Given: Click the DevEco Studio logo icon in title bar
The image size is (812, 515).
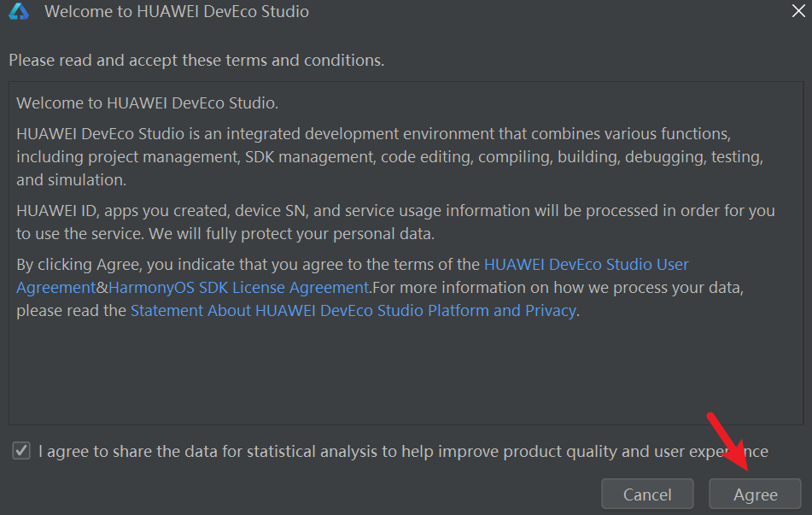Looking at the screenshot, I should 19,11.
